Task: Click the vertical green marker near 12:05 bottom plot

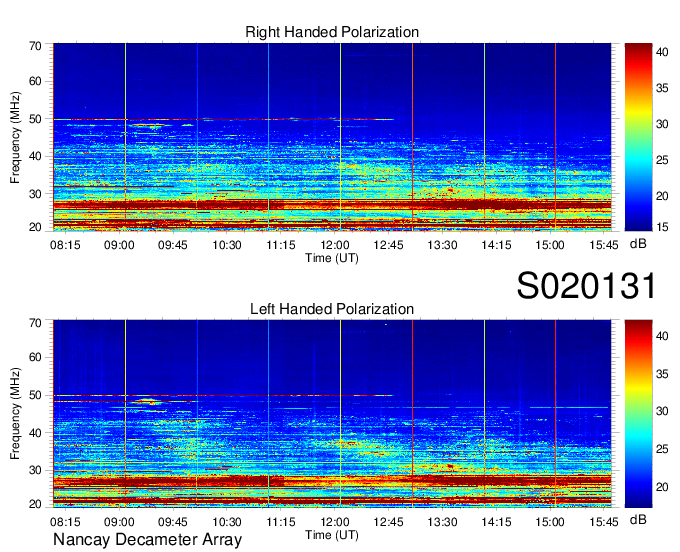Action: tap(340, 414)
